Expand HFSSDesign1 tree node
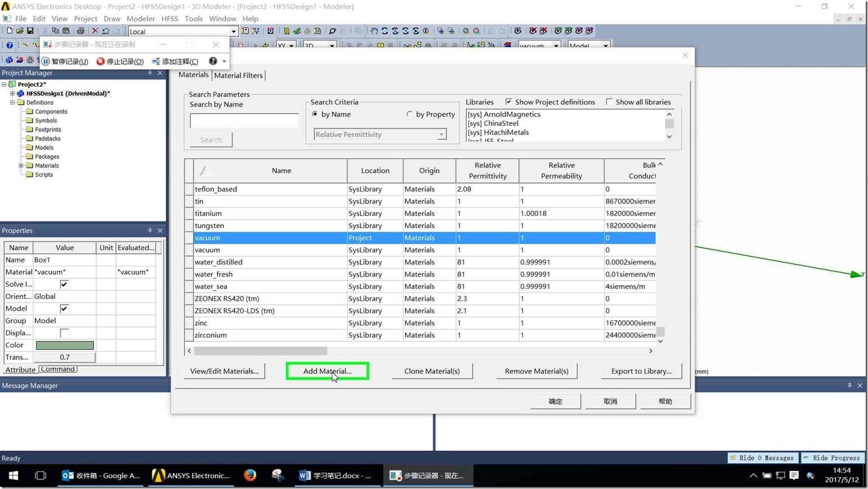The width and height of the screenshot is (868, 489). click(12, 94)
